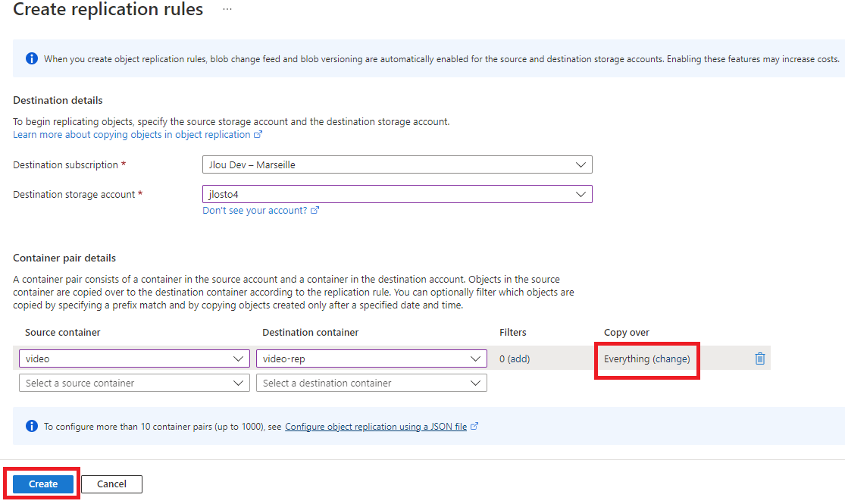Click the Cancel button
The width and height of the screenshot is (845, 504).
coord(111,484)
